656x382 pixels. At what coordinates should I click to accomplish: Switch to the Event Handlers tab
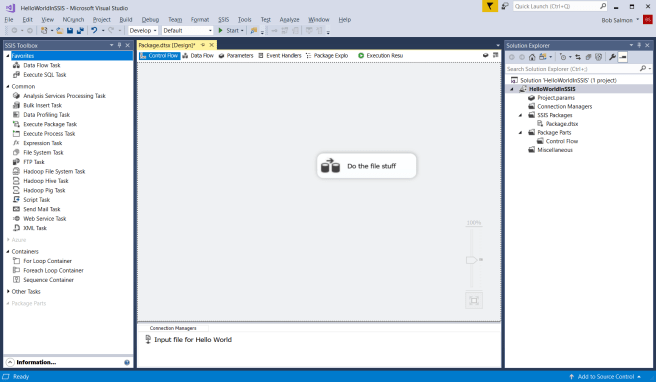[x=279, y=55]
